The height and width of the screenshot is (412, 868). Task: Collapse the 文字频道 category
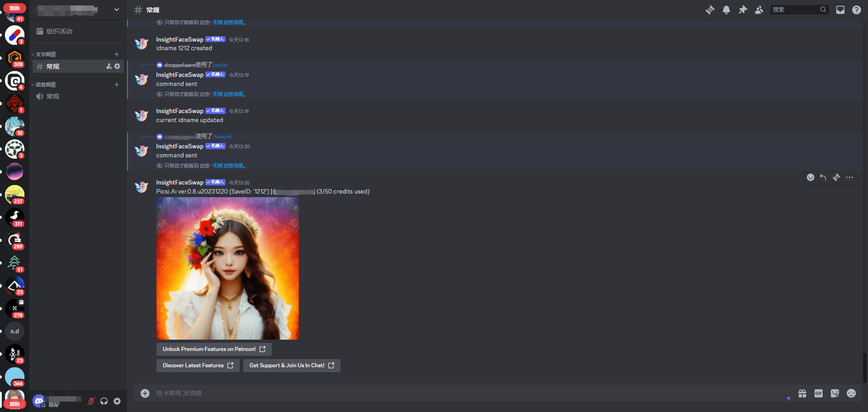click(x=46, y=54)
